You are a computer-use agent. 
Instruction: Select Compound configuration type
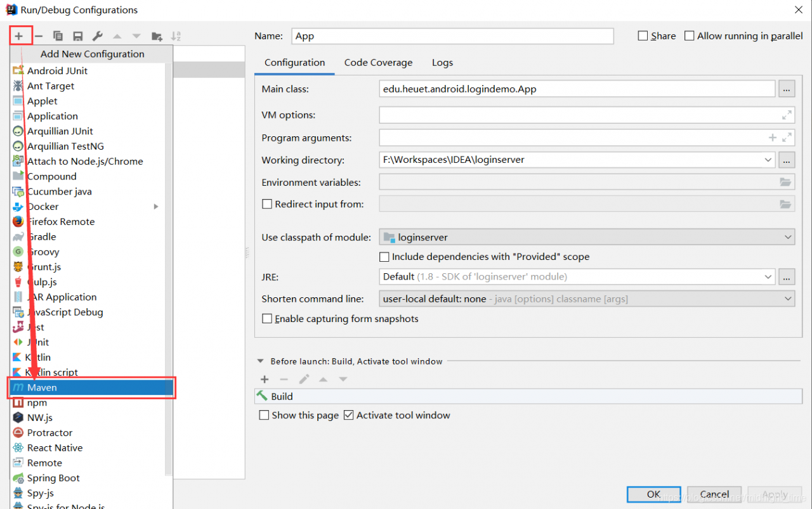88,177
